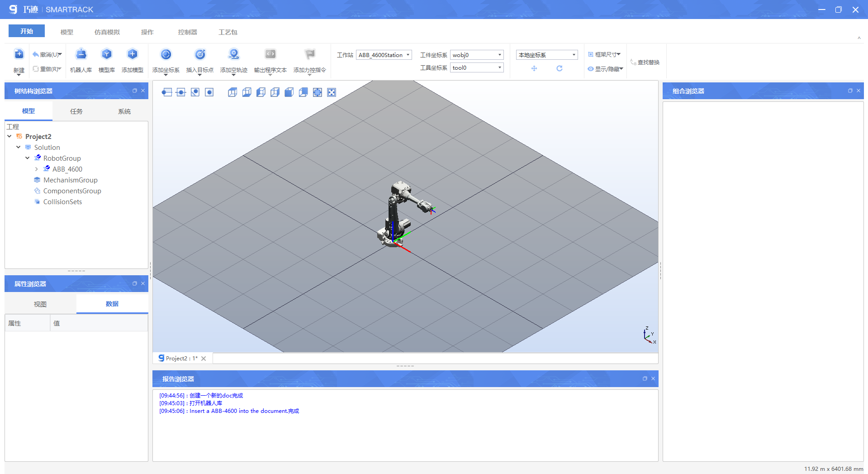Image resolution: width=868 pixels, height=474 pixels.
Task: Collapse the ribbon with the caret arrow
Action: point(859,38)
